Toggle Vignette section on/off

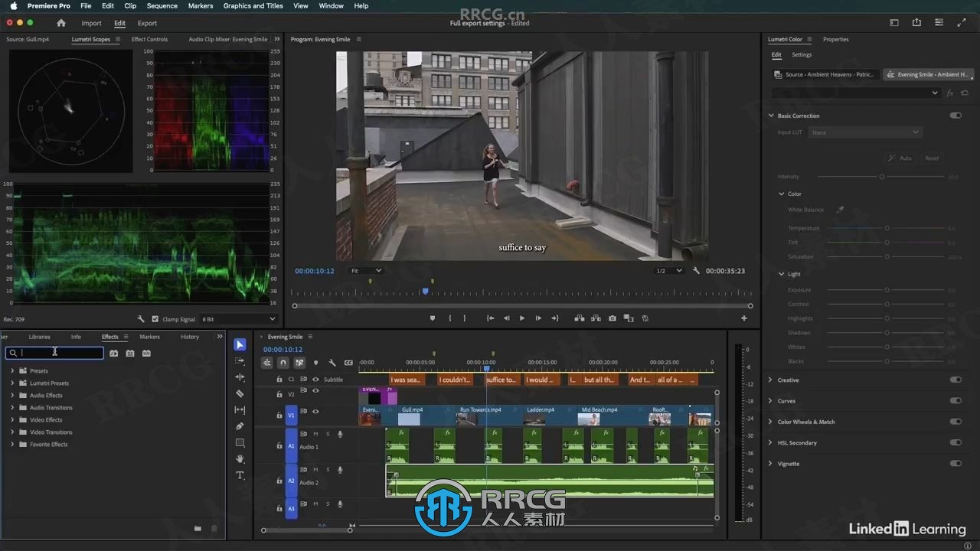(955, 464)
